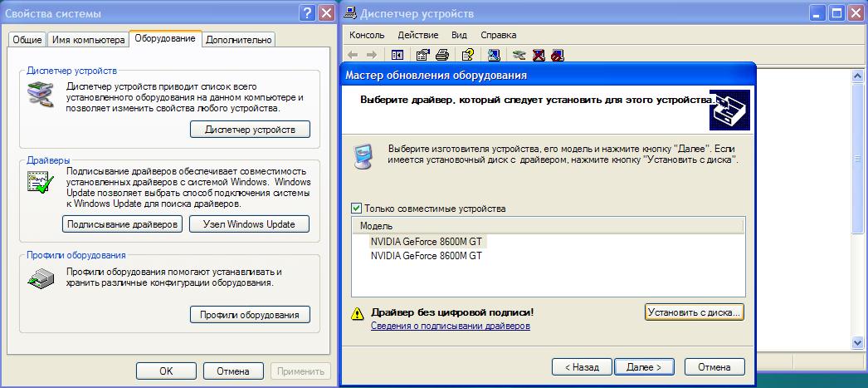Click the Назад button in wizard
Image resolution: width=868 pixels, height=388 pixels.
coord(582,367)
